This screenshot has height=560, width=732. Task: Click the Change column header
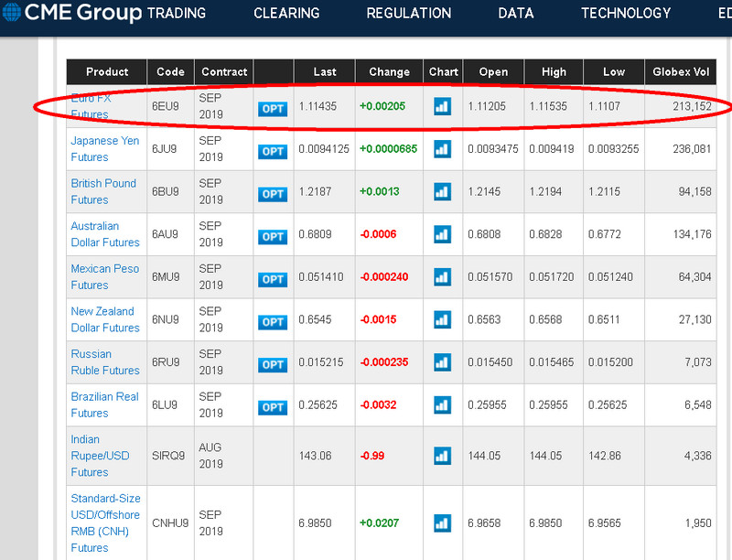click(390, 72)
